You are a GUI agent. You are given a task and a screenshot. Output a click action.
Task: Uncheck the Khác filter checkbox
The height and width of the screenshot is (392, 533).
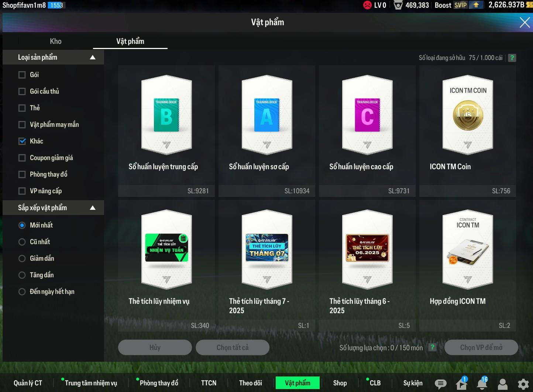(22, 141)
